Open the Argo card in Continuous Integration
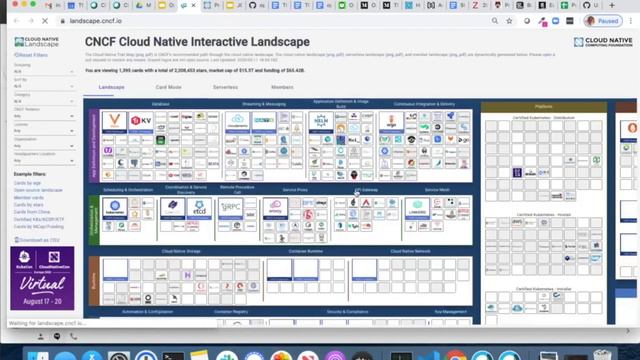The image size is (640, 360). pyautogui.click(x=391, y=122)
